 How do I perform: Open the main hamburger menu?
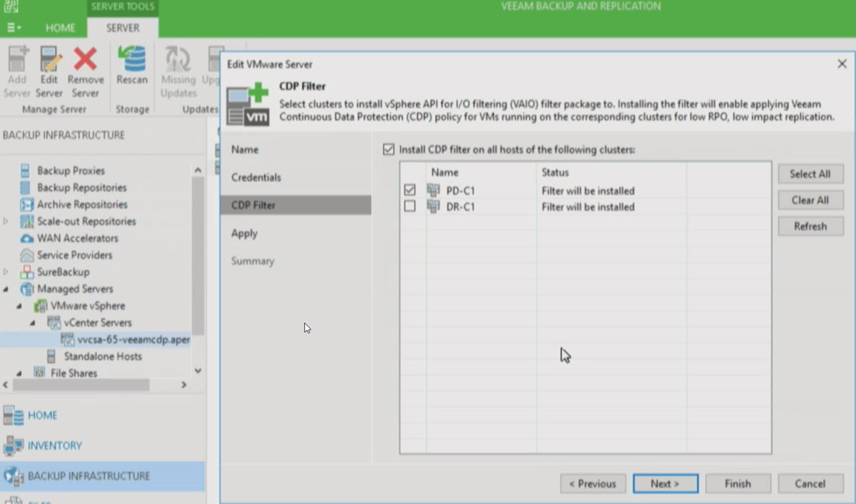tap(14, 28)
